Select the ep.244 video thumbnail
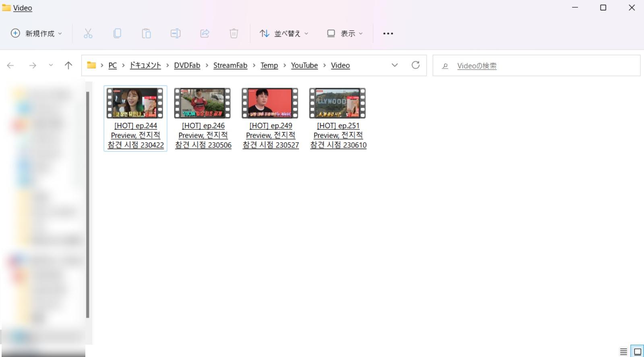This screenshot has height=357, width=644. click(135, 103)
